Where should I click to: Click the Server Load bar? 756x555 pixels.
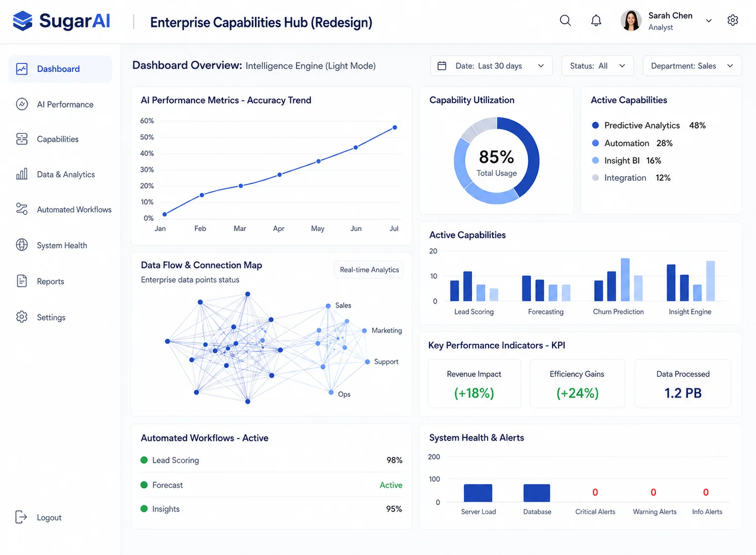(478, 493)
